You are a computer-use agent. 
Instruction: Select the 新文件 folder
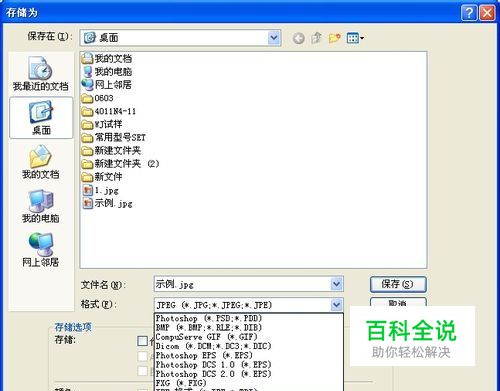[x=102, y=177]
